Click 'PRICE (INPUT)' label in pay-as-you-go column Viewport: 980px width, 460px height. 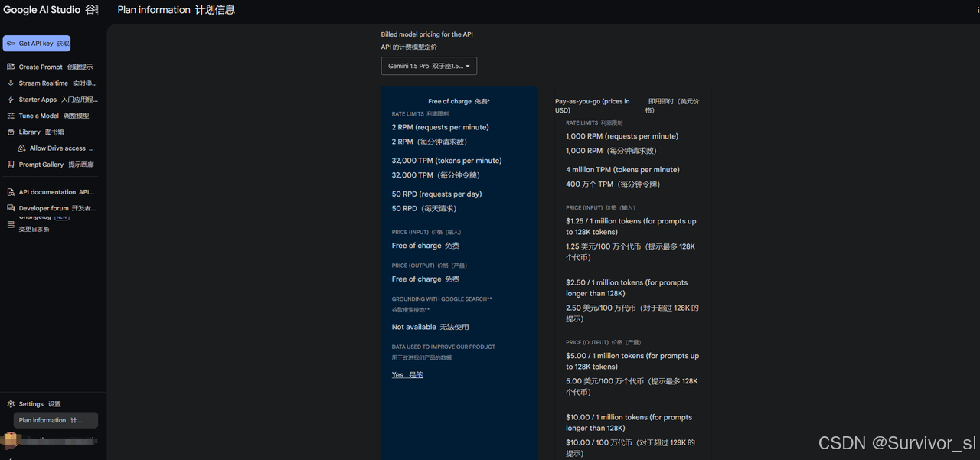click(585, 207)
